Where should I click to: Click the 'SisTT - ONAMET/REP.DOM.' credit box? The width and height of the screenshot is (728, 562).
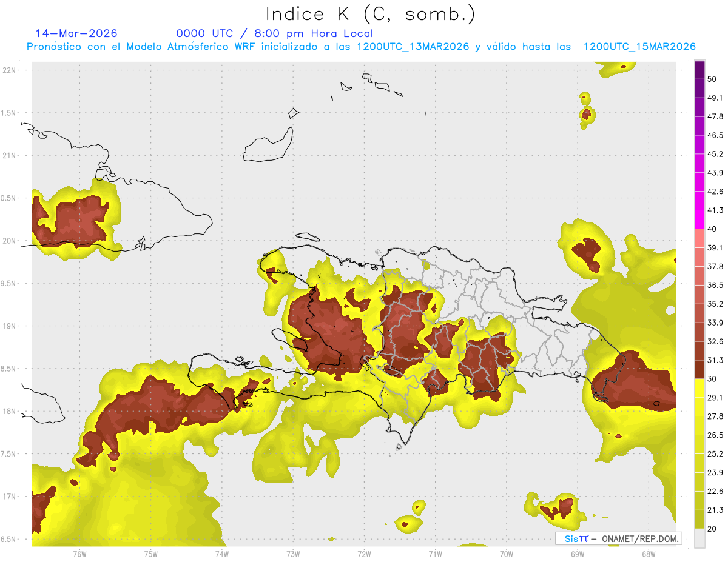[x=618, y=538]
